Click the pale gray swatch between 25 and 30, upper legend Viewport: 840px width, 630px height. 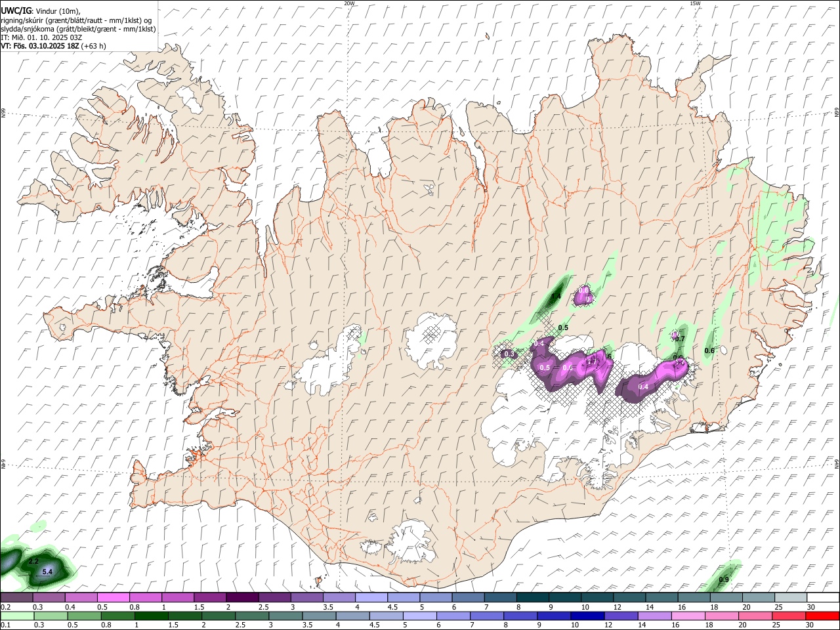click(791, 598)
